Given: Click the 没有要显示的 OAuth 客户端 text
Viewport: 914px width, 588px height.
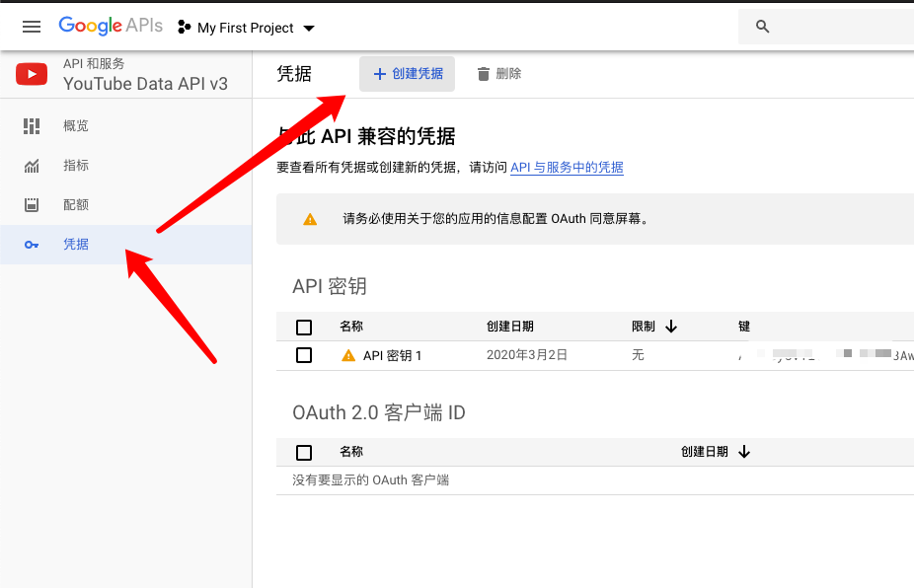Looking at the screenshot, I should pos(371,480).
